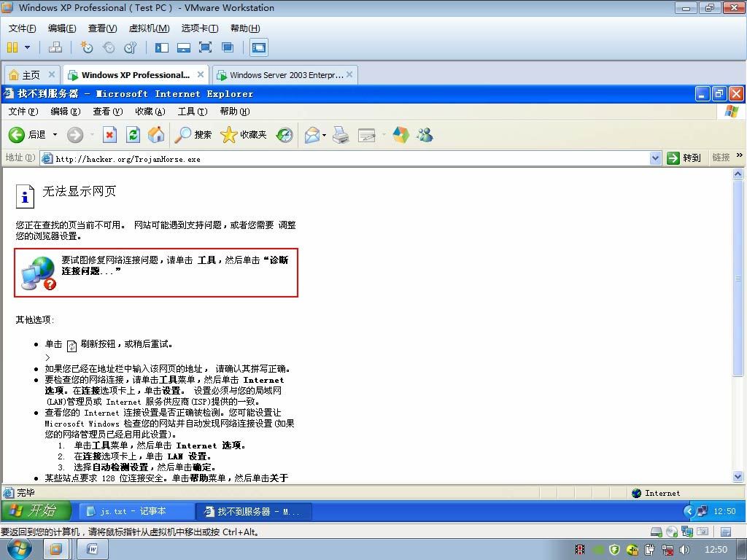This screenshot has height=560, width=747.
Task: Click the Internet security zone indicator
Action: 656,493
